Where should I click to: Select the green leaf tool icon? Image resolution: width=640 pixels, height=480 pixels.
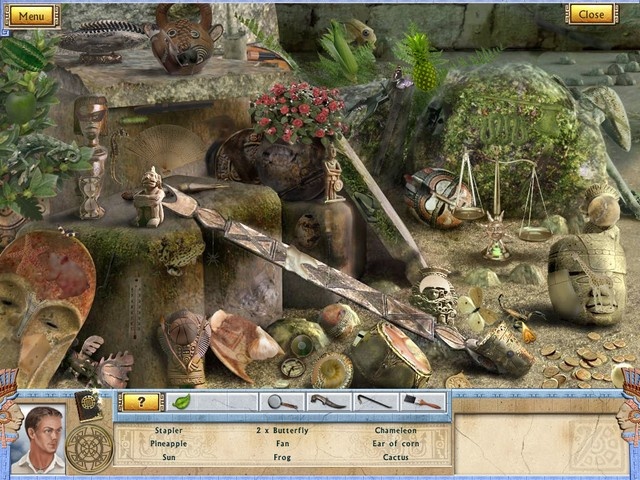182,402
